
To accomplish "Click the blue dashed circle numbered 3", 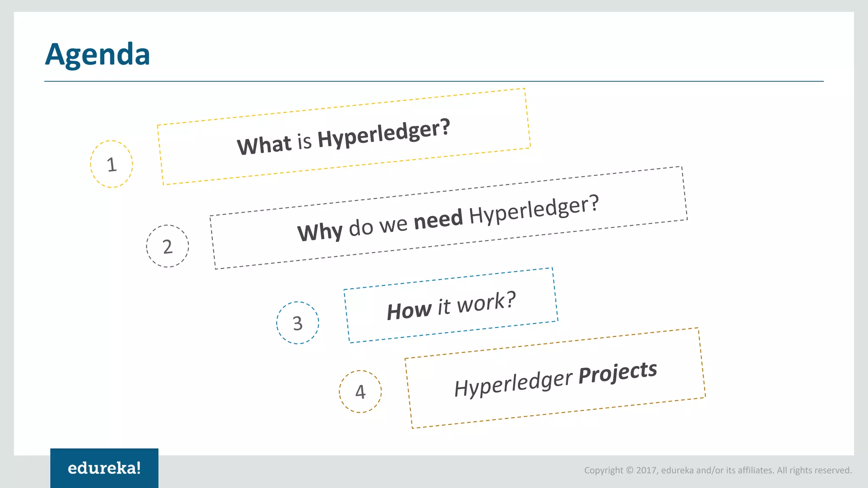I will [298, 323].
